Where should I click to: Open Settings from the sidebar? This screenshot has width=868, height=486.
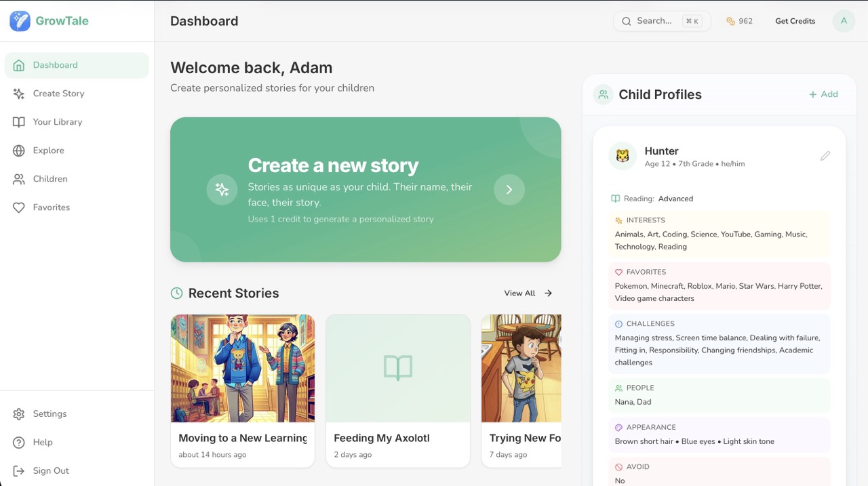[49, 413]
